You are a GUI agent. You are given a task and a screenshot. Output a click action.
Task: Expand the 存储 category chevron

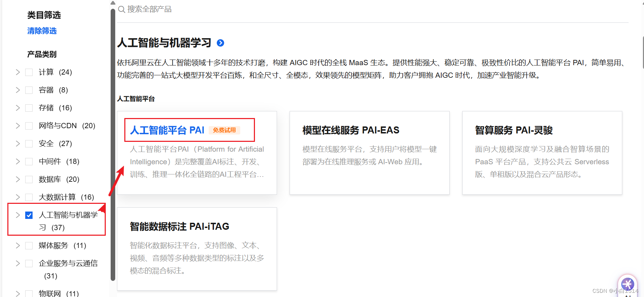18,108
